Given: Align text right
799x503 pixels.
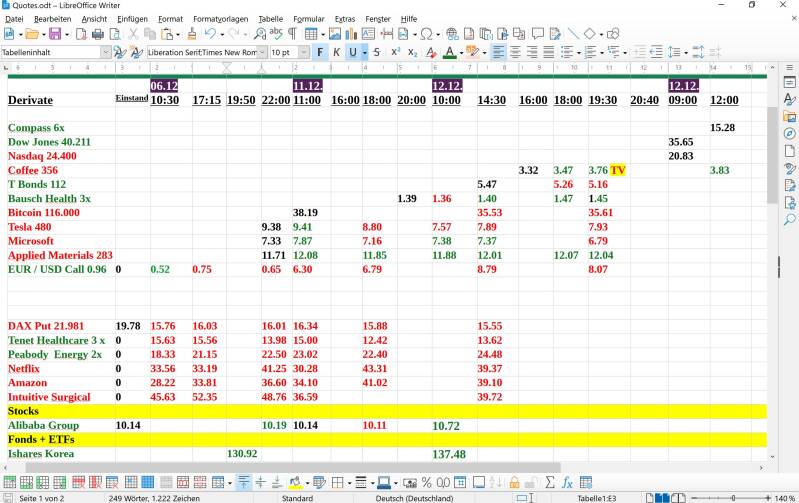Looking at the screenshot, I should click(532, 52).
